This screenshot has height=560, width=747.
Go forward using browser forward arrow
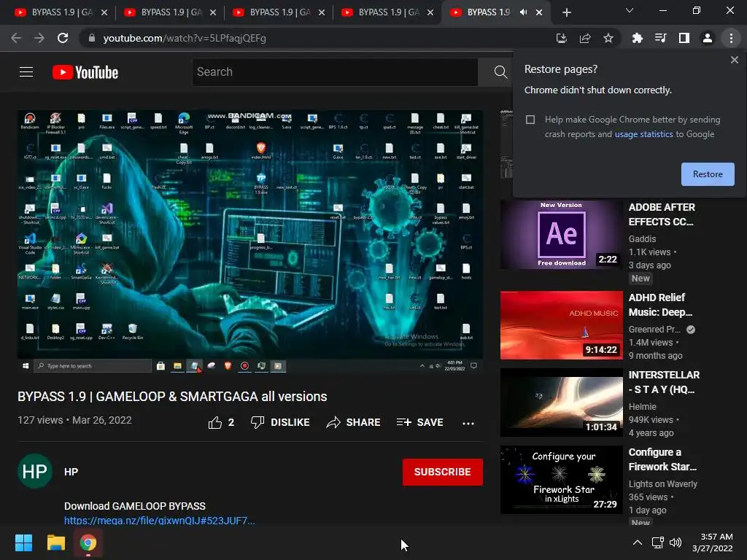39,38
